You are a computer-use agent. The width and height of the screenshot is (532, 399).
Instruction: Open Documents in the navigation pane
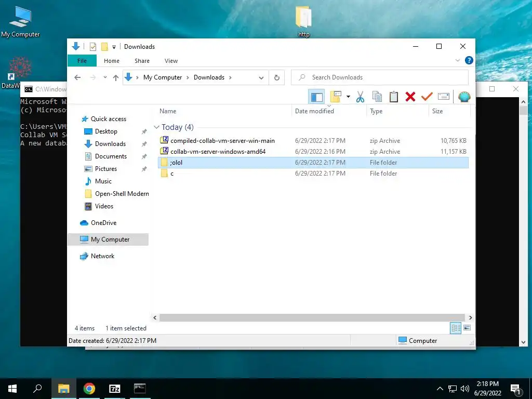(x=111, y=156)
